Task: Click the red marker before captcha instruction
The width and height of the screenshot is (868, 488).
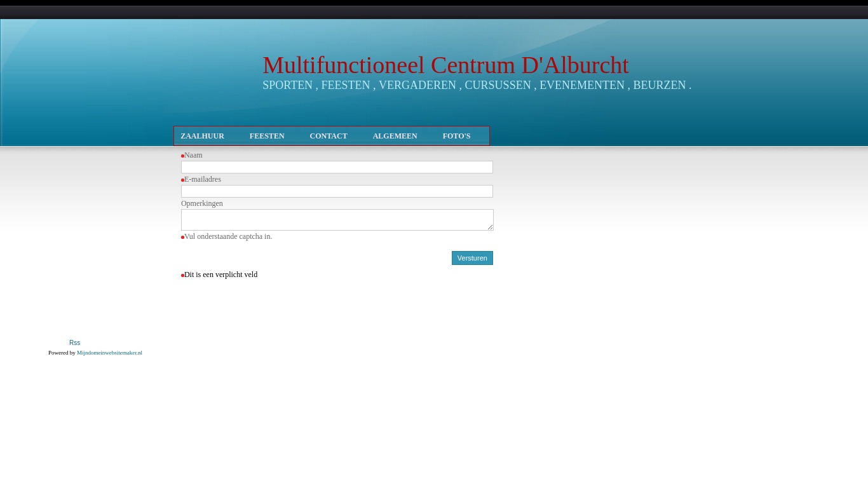Action: click(183, 237)
